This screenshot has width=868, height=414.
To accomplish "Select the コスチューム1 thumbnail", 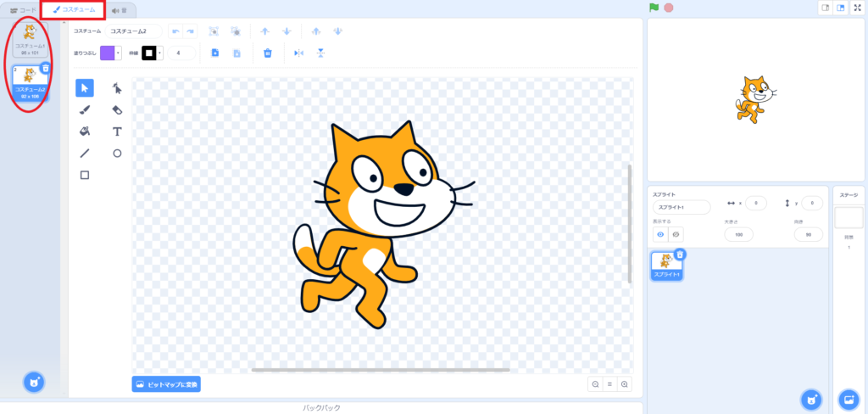I will coord(30,40).
